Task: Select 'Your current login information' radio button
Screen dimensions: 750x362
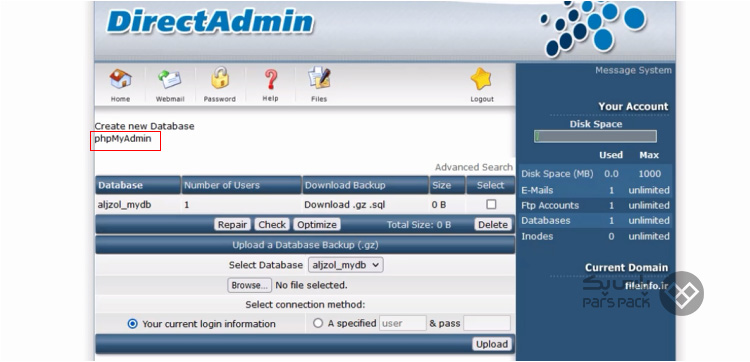Action: pos(132,324)
